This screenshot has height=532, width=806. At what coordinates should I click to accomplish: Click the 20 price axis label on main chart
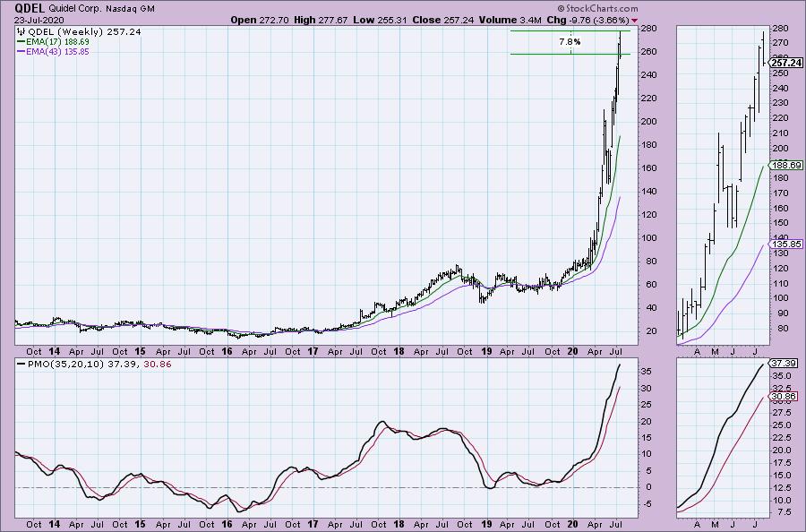[651, 330]
